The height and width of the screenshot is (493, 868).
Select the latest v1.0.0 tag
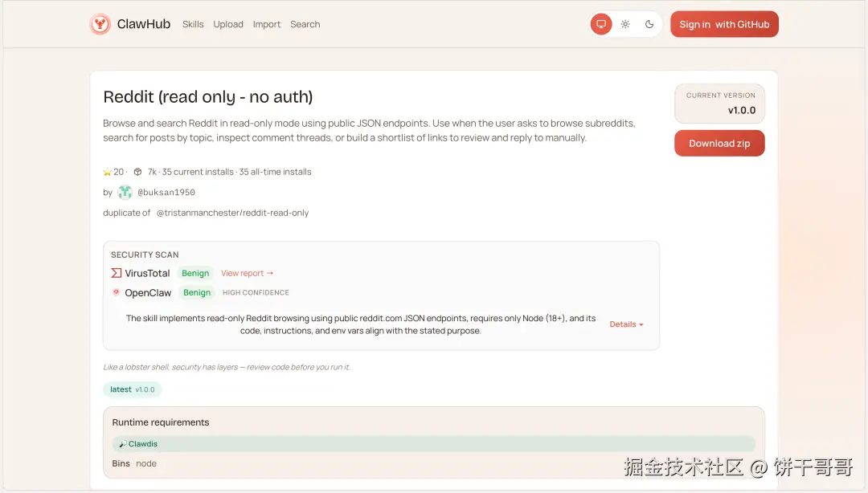pyautogui.click(x=133, y=389)
